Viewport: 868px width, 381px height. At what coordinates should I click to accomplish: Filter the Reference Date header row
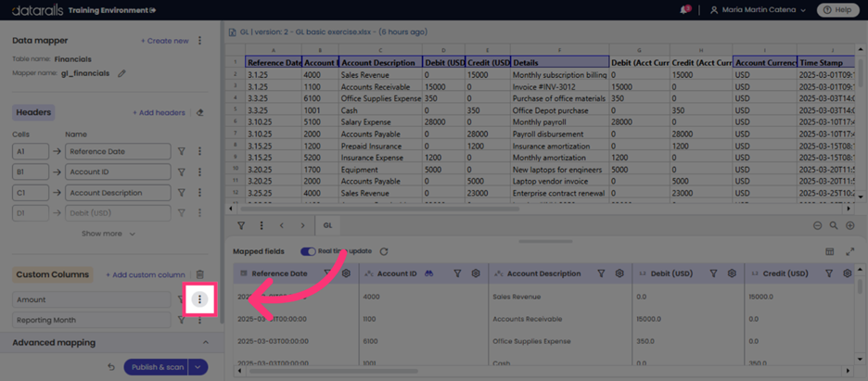pyautogui.click(x=181, y=151)
